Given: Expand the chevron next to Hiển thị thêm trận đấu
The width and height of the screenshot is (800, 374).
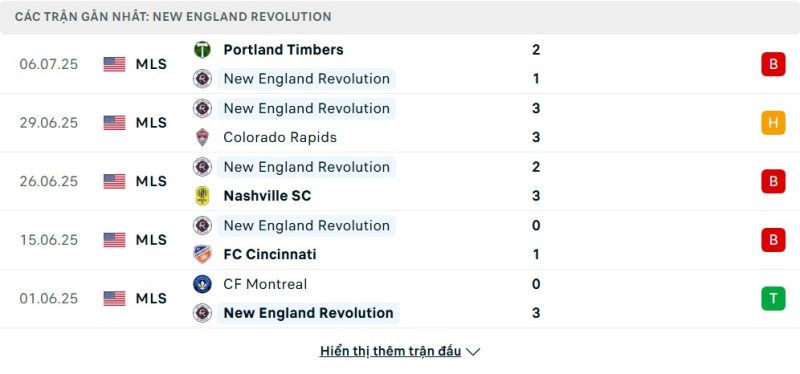Looking at the screenshot, I should pyautogui.click(x=473, y=352).
